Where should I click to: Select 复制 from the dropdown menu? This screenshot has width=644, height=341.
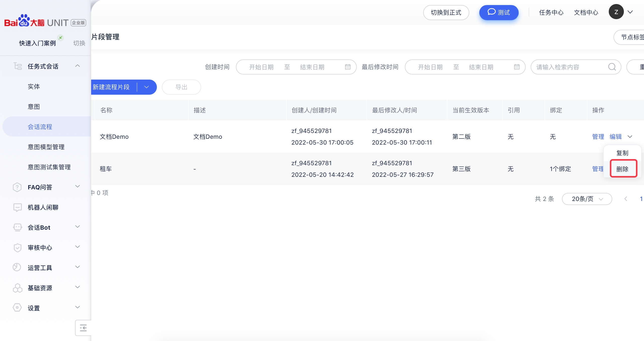point(622,153)
